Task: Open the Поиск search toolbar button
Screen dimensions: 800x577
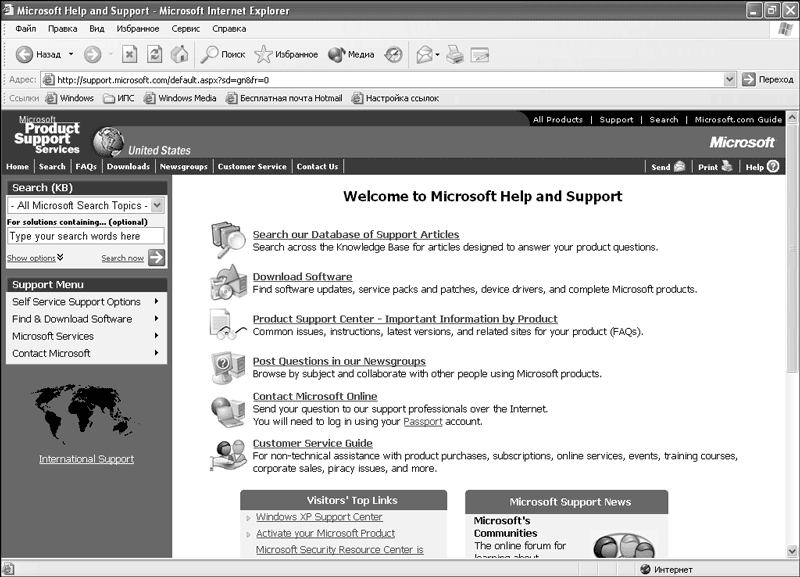Action: (223, 54)
